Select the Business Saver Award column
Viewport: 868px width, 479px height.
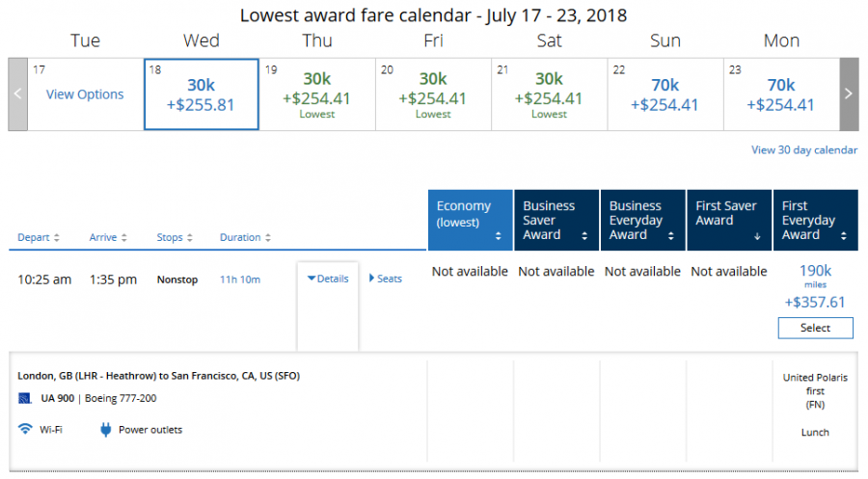(556, 221)
